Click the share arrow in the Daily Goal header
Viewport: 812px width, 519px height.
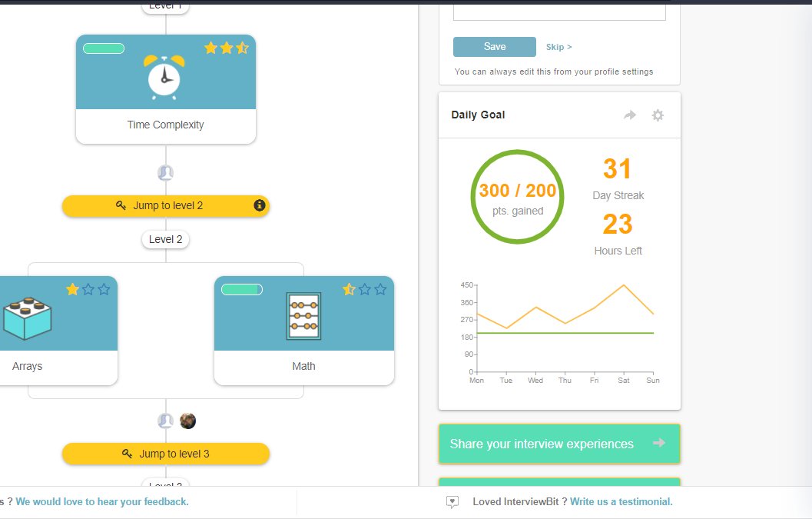pyautogui.click(x=629, y=115)
